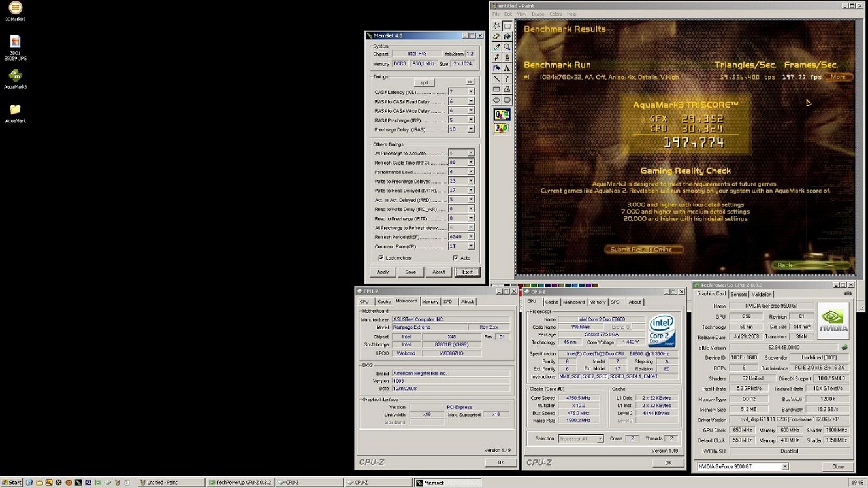Open the Refresh Period (tREF) dropdown
This screenshot has height=488, width=868.
[470, 237]
